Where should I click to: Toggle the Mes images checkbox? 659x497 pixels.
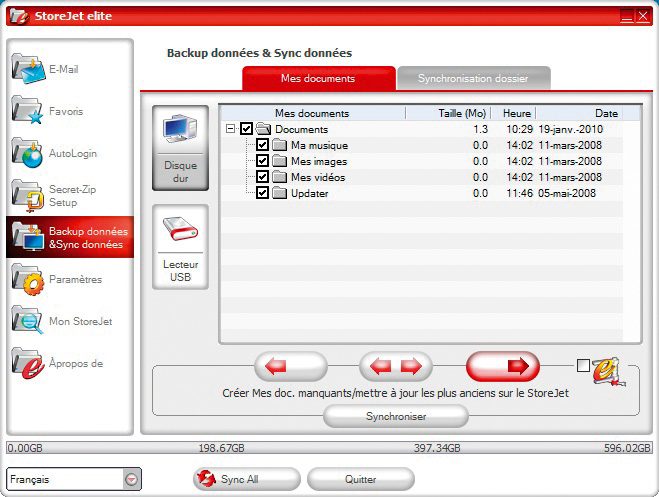tap(262, 161)
